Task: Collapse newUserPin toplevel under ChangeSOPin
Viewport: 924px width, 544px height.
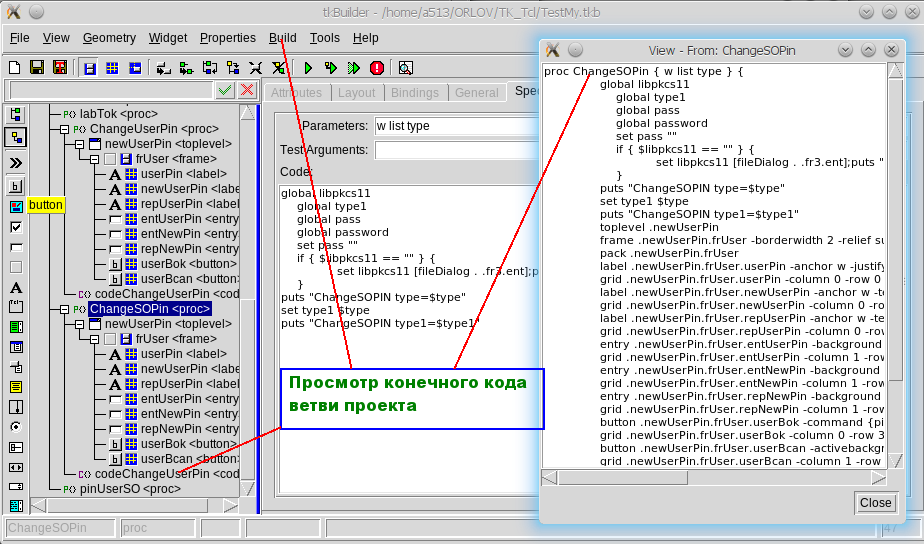Action: click(x=80, y=324)
